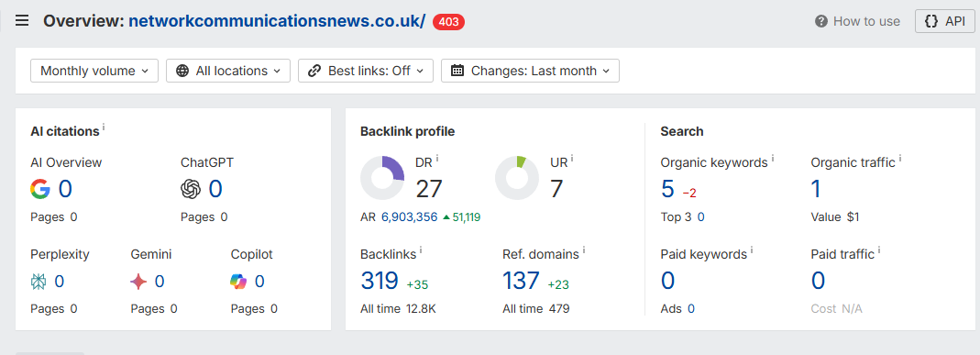Open the Paid traffic 0 value
Viewport: 980px width, 355px height.
tap(818, 281)
